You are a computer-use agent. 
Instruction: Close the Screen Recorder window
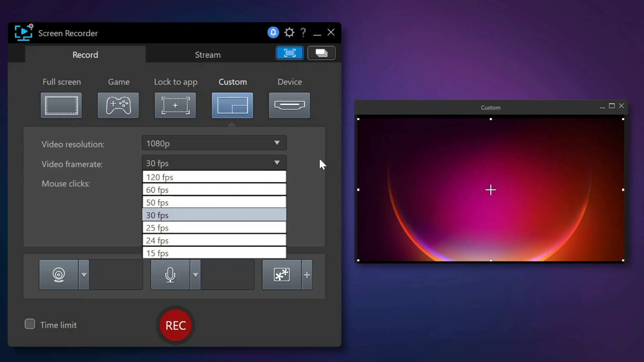(331, 32)
